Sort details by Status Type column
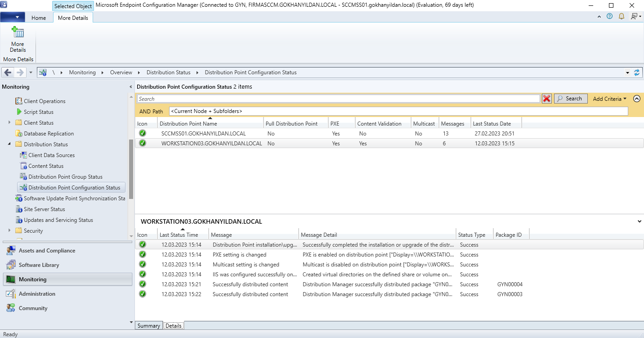 click(474, 235)
